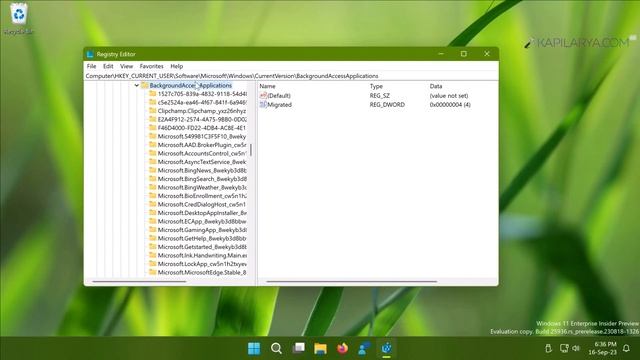Image resolution: width=640 pixels, height=360 pixels.
Task: Open the File menu
Action: [x=91, y=66]
